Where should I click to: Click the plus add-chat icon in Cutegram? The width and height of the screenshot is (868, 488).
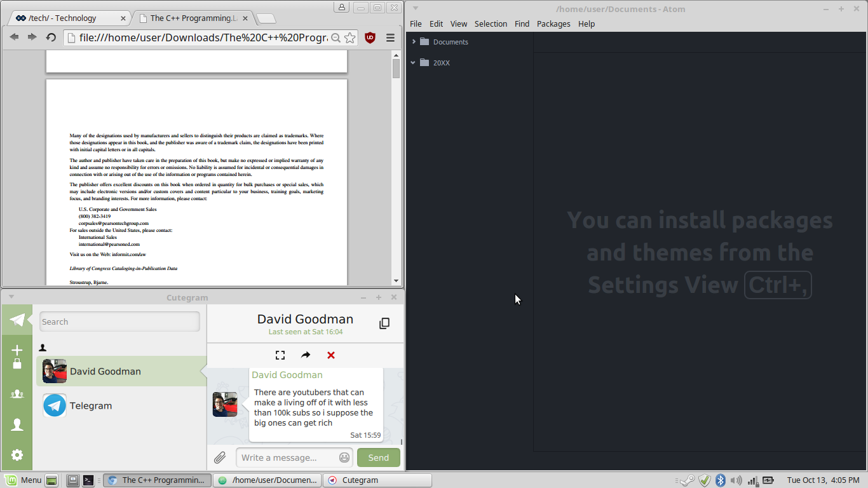pyautogui.click(x=17, y=350)
